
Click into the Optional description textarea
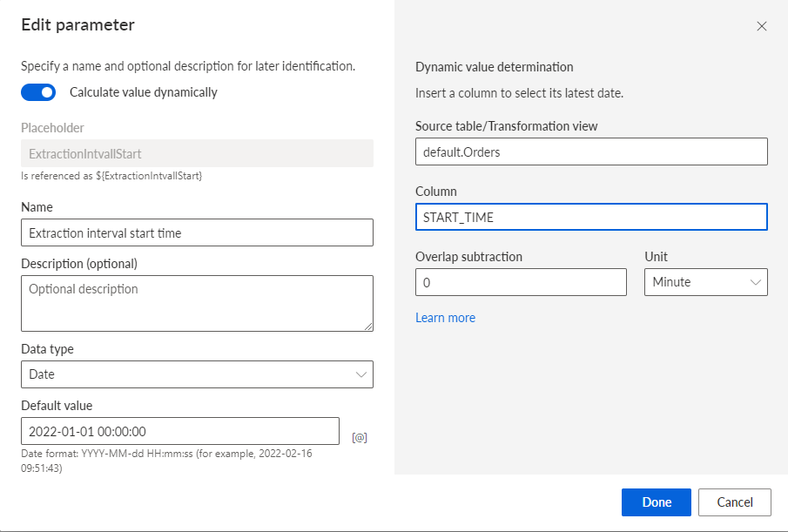pyautogui.click(x=197, y=303)
